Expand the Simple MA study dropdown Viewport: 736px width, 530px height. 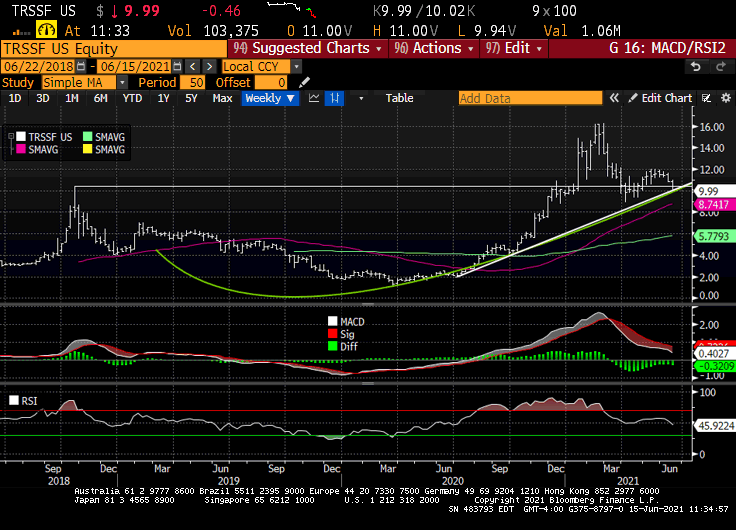coord(122,83)
